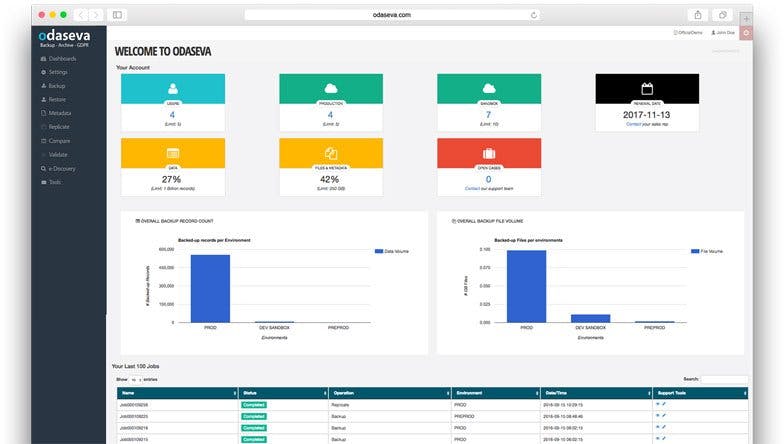The width and height of the screenshot is (784, 444).
Task: Click the browser forward button
Action: pyautogui.click(x=96, y=15)
